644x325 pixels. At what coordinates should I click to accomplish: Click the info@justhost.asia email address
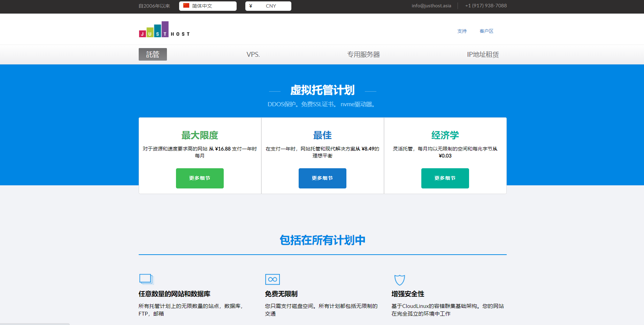(x=431, y=6)
